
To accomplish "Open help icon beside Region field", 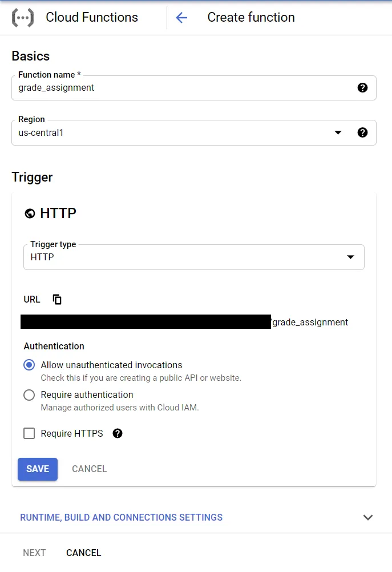I will (x=362, y=132).
